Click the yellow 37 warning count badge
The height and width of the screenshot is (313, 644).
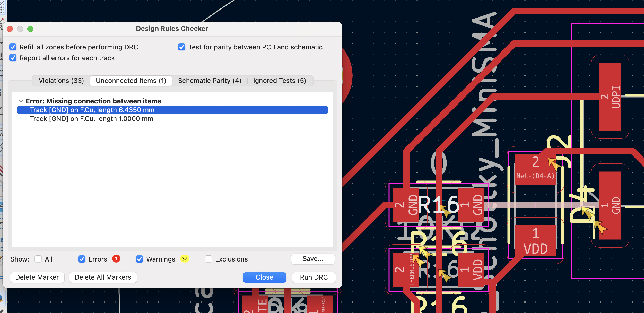(185, 259)
